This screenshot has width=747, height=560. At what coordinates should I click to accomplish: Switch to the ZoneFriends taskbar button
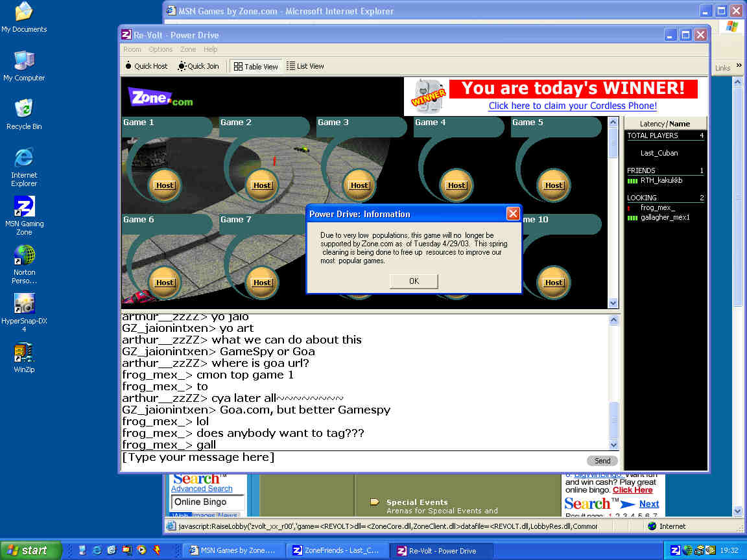(337, 550)
